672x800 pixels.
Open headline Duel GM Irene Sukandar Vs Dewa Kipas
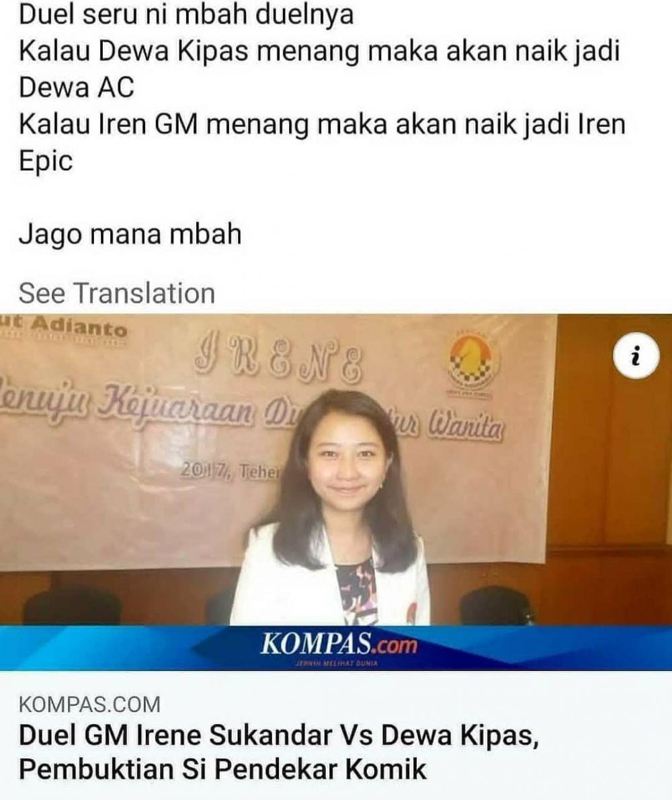279,735
